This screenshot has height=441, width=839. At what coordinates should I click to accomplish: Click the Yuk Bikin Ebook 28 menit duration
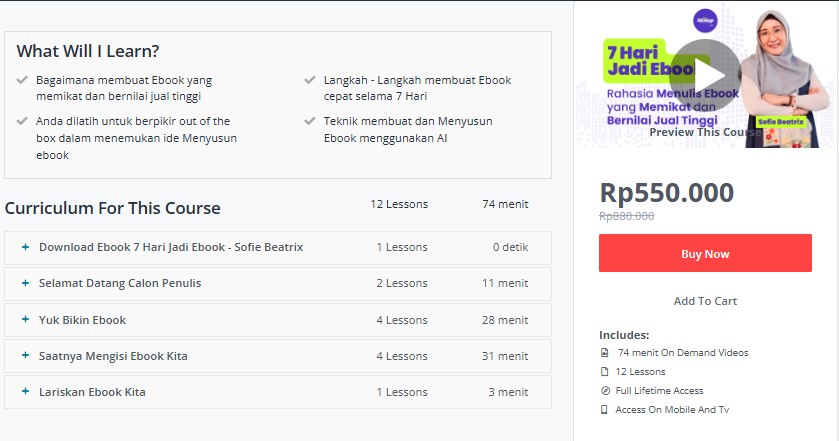(x=505, y=320)
